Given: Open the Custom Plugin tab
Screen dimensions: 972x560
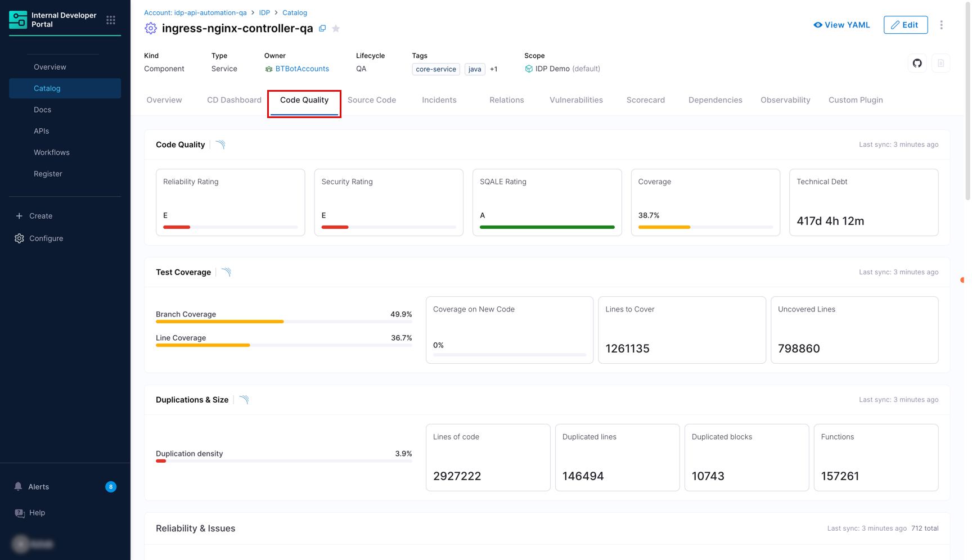Looking at the screenshot, I should click(x=856, y=100).
